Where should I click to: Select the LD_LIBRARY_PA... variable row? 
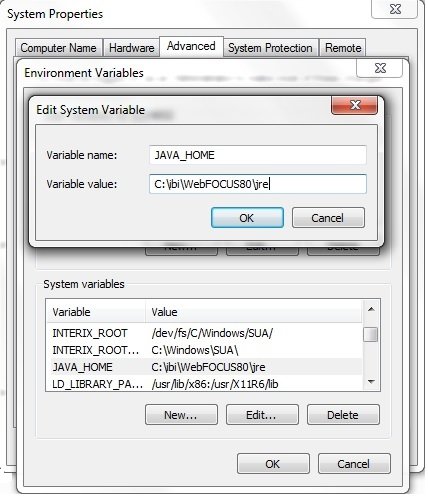coord(204,384)
